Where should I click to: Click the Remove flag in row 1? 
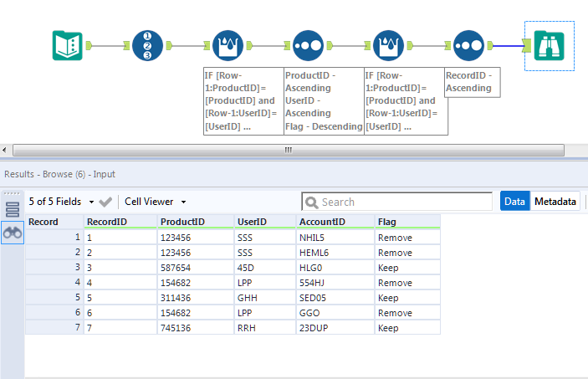tap(407, 238)
